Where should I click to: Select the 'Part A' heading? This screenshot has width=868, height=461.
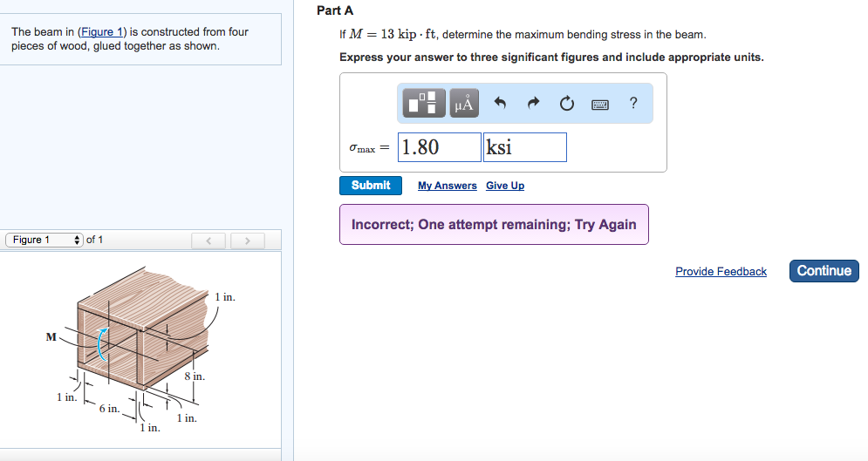[x=335, y=10]
